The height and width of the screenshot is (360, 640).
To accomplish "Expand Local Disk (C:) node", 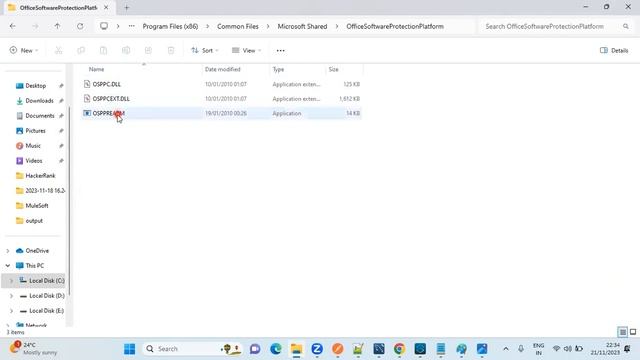I will (x=11, y=281).
